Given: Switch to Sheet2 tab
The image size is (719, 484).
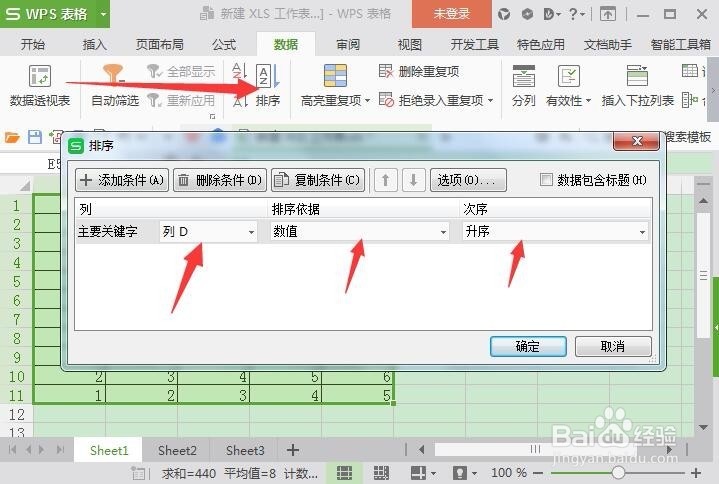Looking at the screenshot, I should [x=177, y=451].
